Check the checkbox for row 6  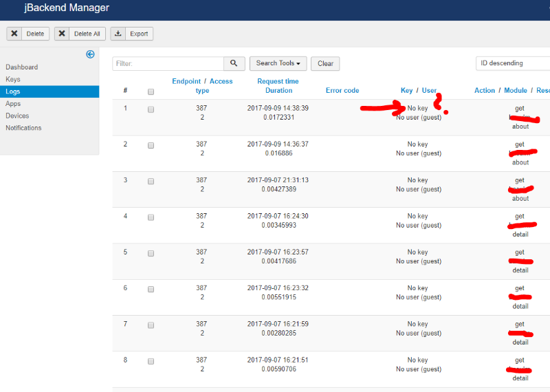151,289
